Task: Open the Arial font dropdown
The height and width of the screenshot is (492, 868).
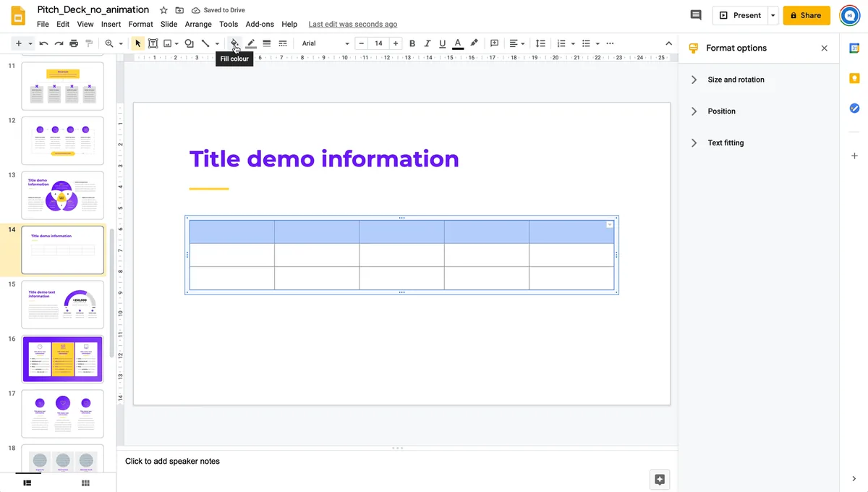Action: coord(325,43)
